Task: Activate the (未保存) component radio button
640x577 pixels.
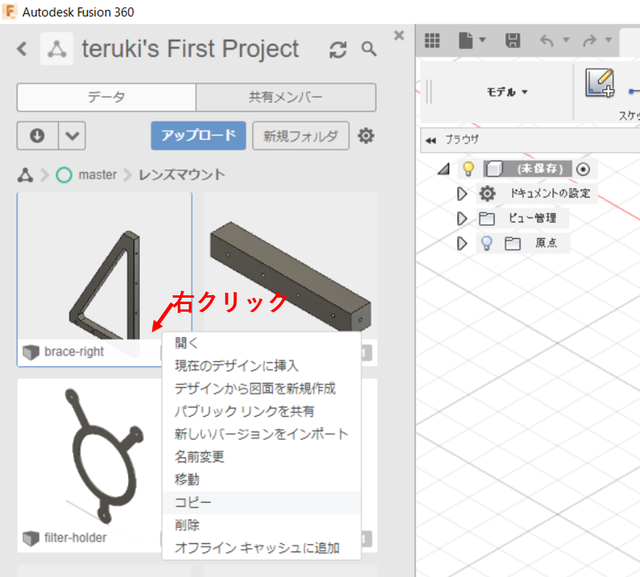Action: pos(583,169)
